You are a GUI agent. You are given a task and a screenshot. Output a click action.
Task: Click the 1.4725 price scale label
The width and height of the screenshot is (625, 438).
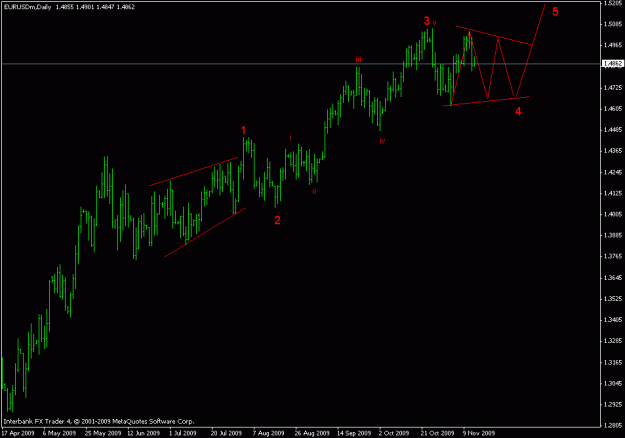click(613, 87)
